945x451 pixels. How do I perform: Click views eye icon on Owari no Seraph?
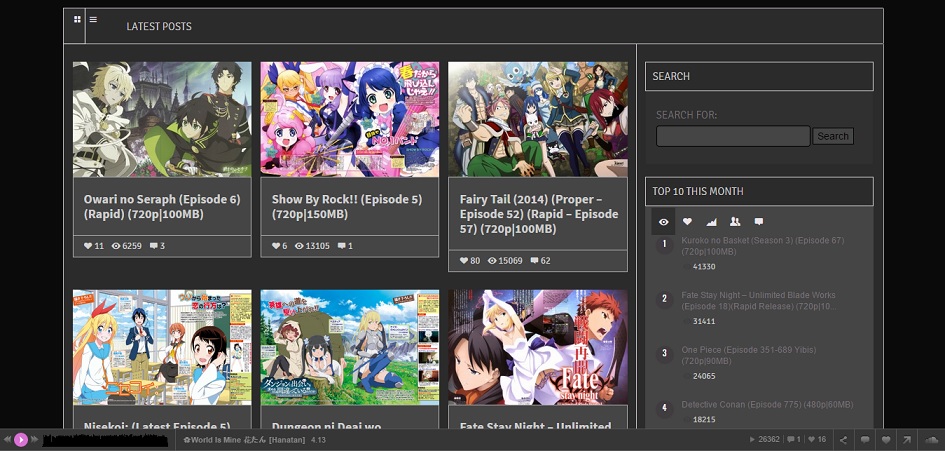point(116,246)
